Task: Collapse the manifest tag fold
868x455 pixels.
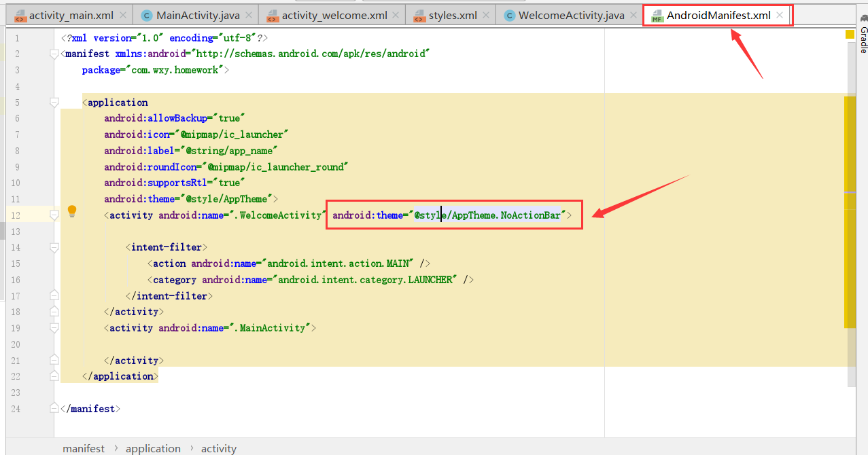Action: [54, 54]
